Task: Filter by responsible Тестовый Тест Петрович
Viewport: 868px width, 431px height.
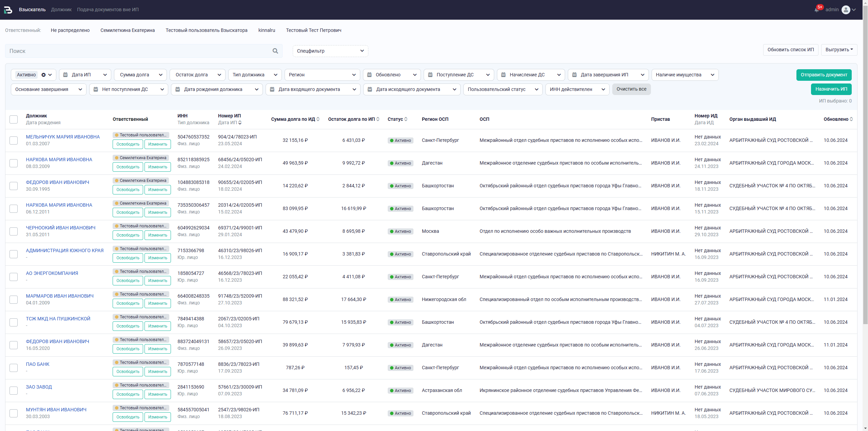Action: coord(313,30)
